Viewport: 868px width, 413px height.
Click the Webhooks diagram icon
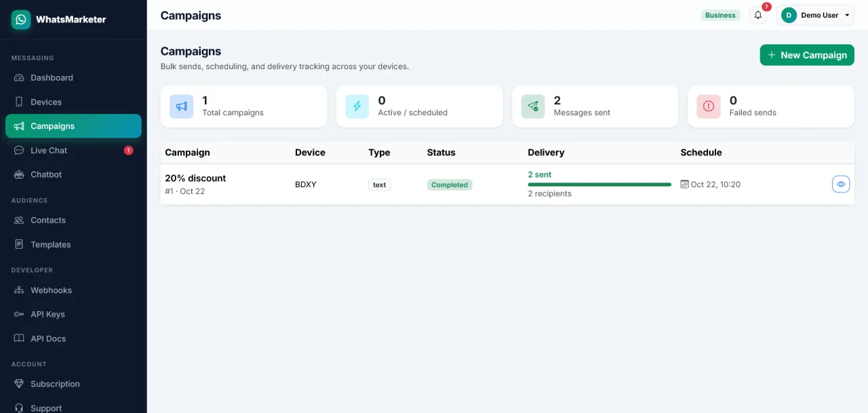point(19,290)
